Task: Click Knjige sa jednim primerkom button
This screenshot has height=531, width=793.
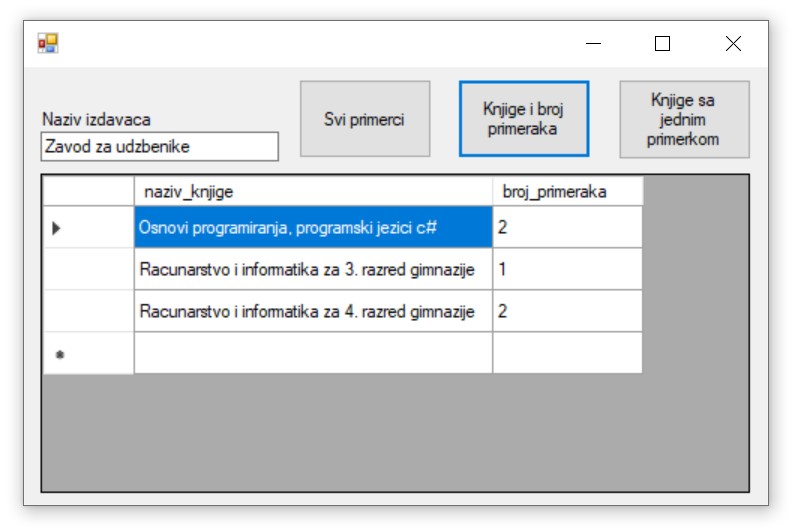Action: 684,119
